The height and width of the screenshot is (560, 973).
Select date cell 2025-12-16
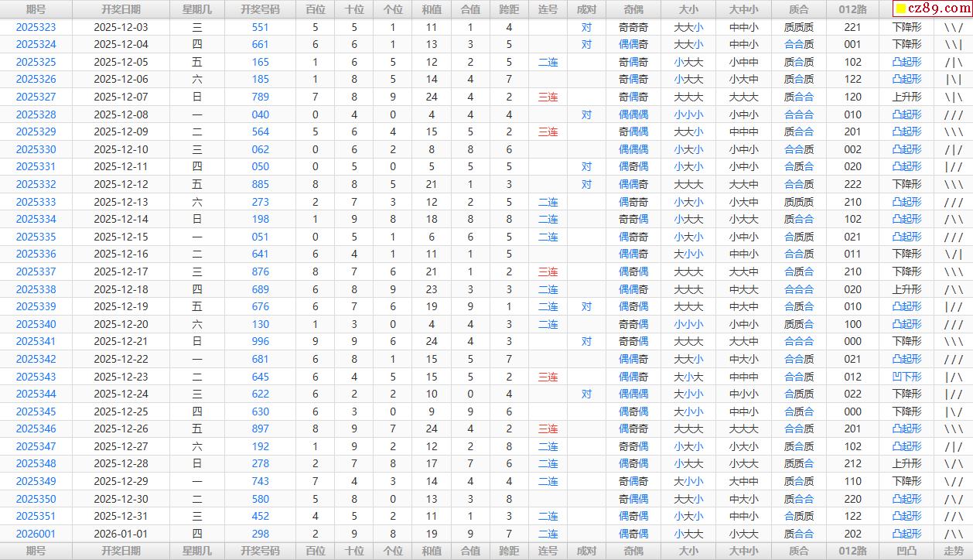(121, 254)
